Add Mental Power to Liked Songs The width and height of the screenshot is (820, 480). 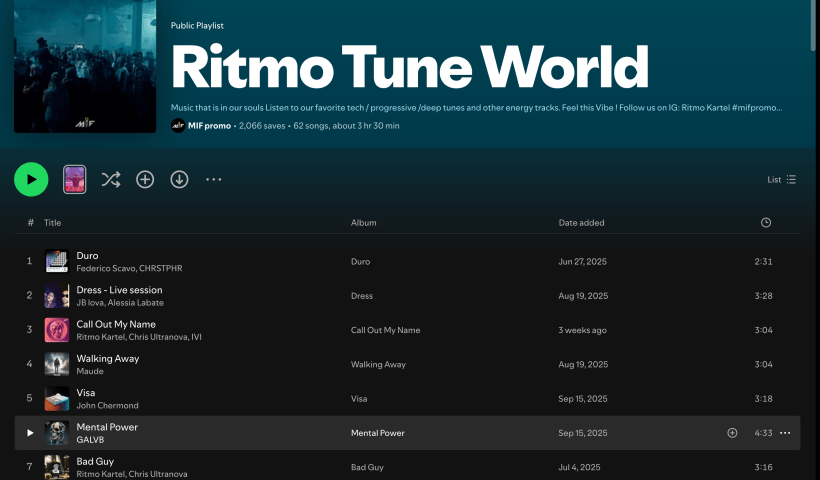(x=732, y=433)
